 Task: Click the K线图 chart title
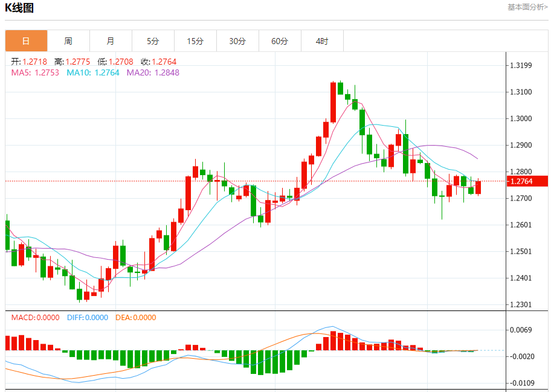19,8
